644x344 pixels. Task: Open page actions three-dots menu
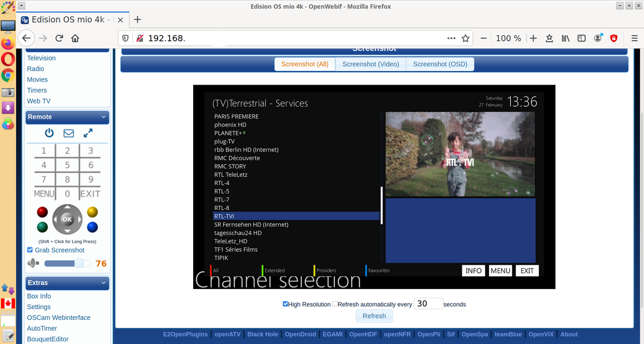click(451, 38)
